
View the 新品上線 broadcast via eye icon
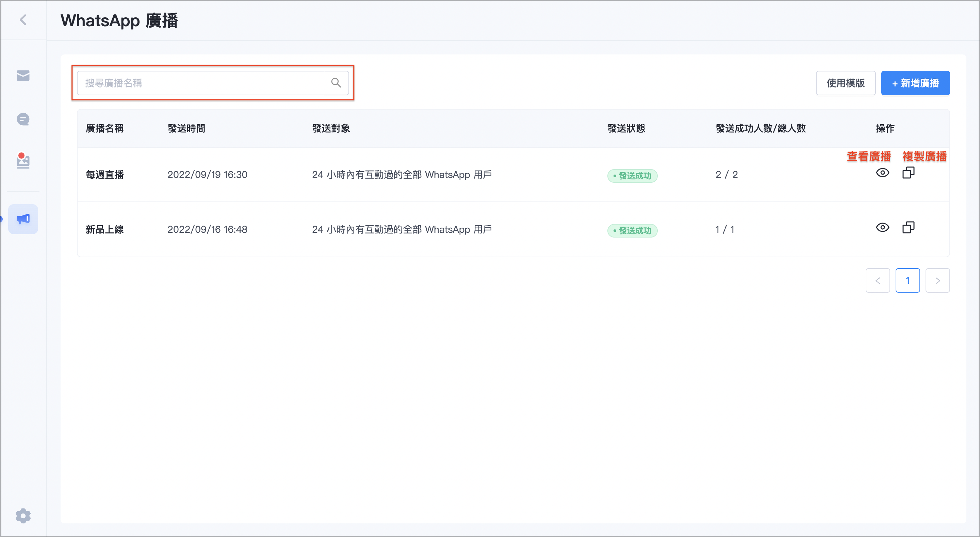coord(883,228)
